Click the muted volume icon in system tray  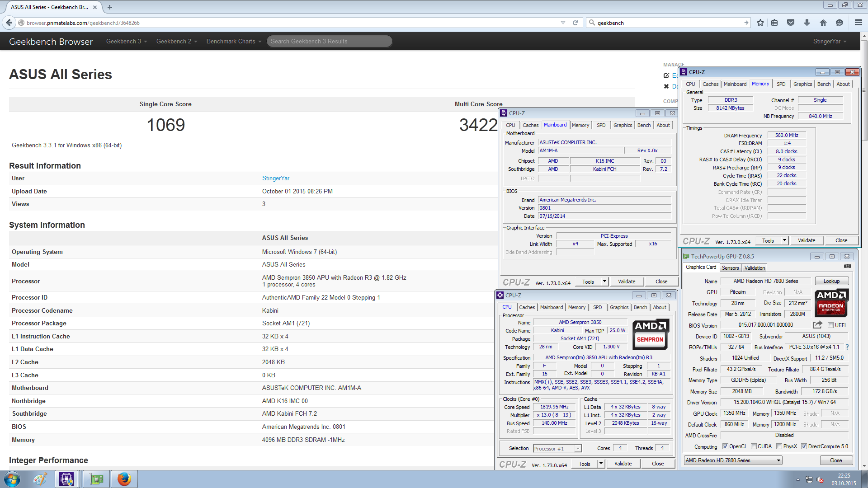coord(821,479)
